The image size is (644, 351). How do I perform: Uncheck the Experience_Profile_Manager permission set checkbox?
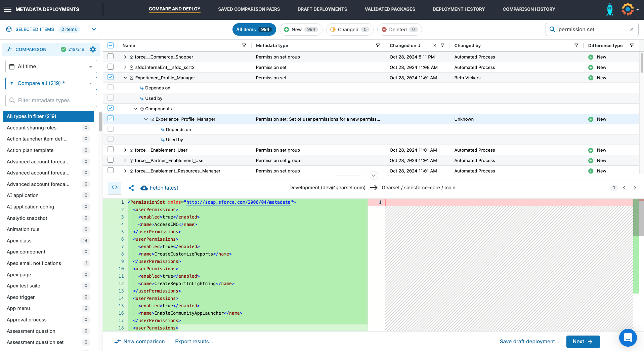(111, 77)
